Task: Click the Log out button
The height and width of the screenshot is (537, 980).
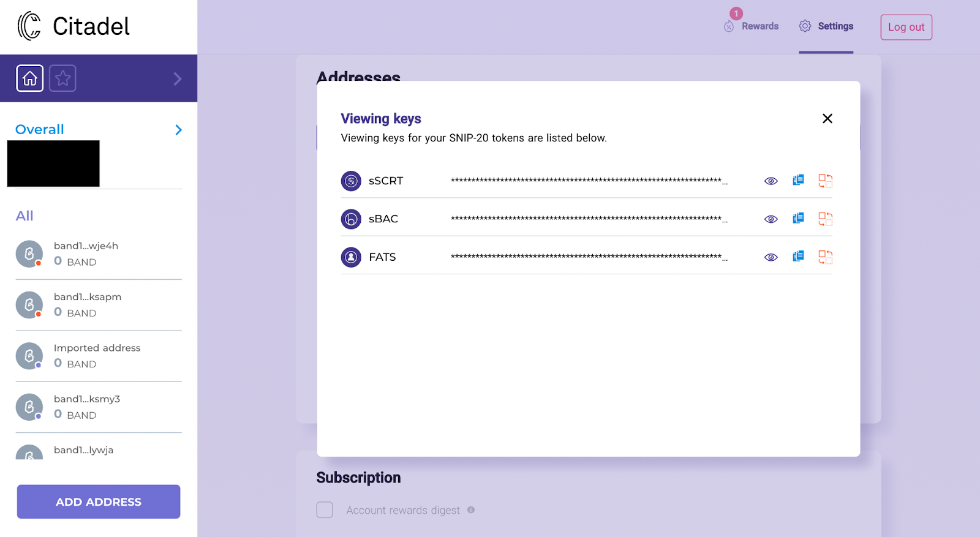Action: (907, 27)
